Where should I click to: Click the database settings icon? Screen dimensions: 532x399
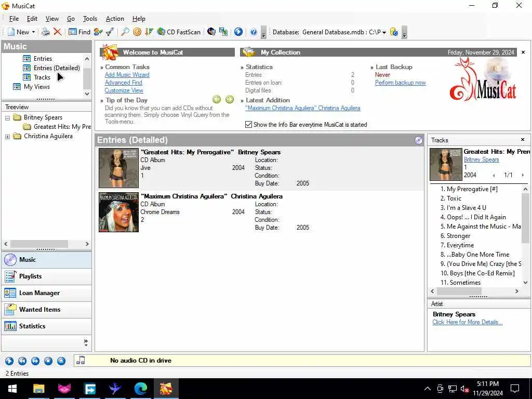(x=394, y=32)
